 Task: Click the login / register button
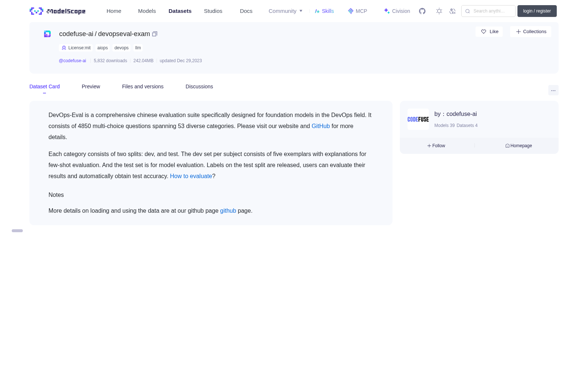pos(537,11)
